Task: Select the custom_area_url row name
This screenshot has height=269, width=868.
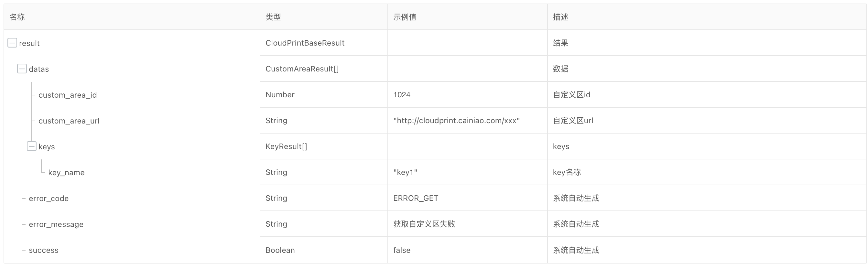Action: click(69, 121)
